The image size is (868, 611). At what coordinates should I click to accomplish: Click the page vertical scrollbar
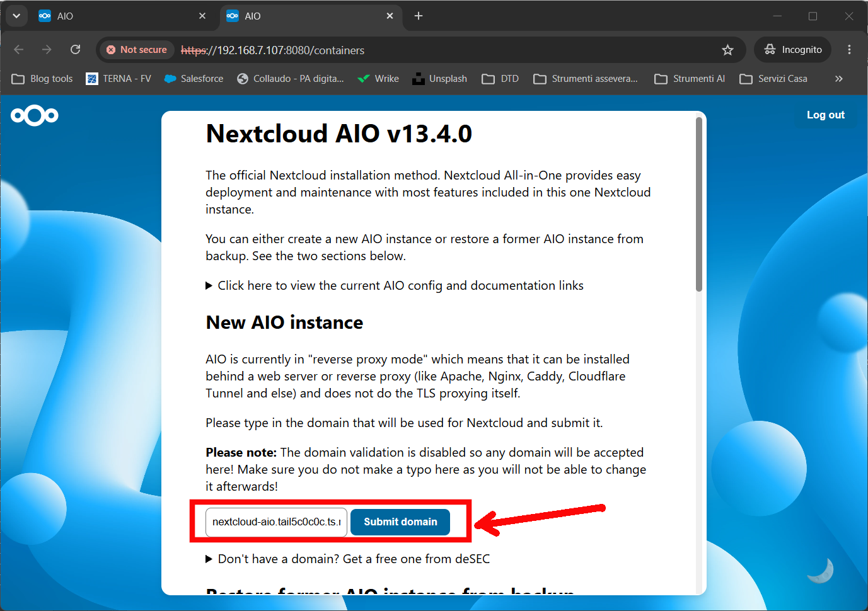[x=698, y=204]
